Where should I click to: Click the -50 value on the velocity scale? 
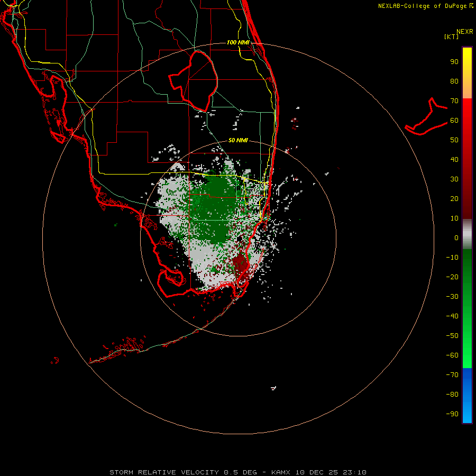pyautogui.click(x=452, y=336)
